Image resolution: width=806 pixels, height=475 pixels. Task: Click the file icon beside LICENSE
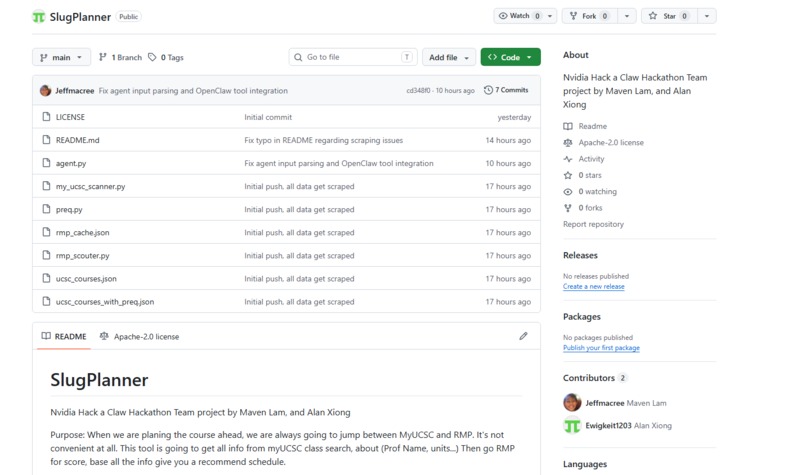click(46, 117)
